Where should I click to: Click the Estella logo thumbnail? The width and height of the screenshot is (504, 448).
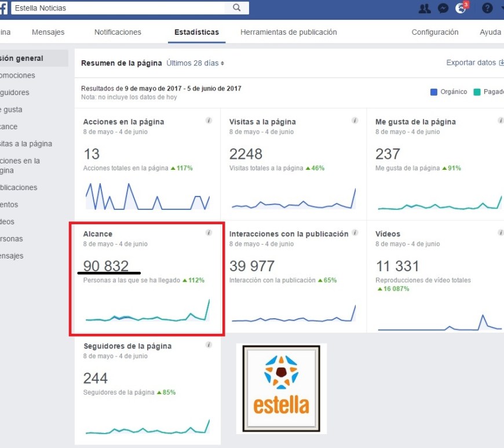pos(281,388)
